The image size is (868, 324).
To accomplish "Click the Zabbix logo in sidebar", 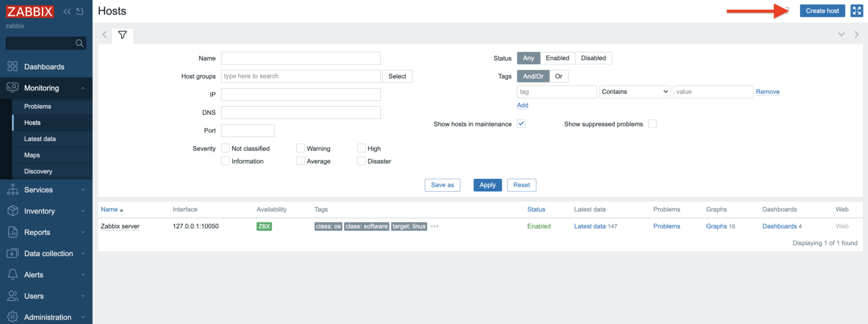I will point(30,11).
